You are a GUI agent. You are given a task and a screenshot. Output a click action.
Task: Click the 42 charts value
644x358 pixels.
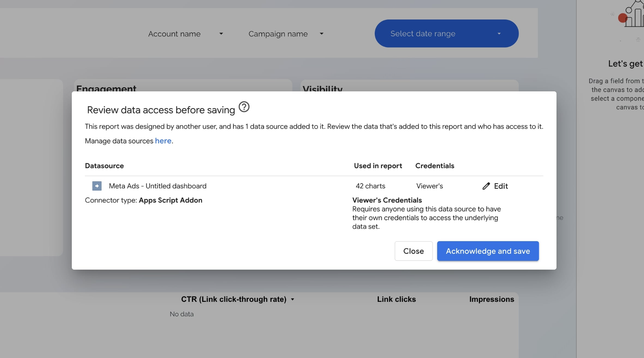(x=370, y=186)
